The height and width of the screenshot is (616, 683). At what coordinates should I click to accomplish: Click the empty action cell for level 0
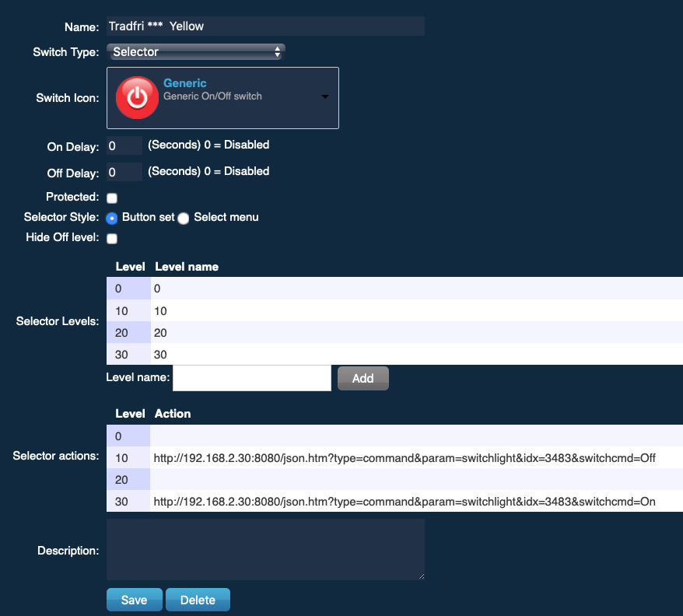(x=416, y=436)
